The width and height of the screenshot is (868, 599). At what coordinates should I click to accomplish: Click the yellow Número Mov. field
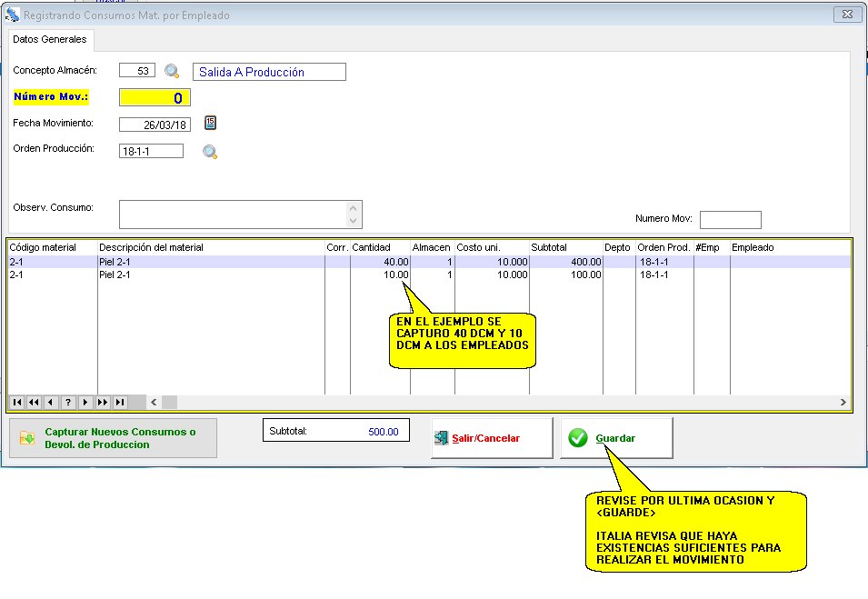155,97
